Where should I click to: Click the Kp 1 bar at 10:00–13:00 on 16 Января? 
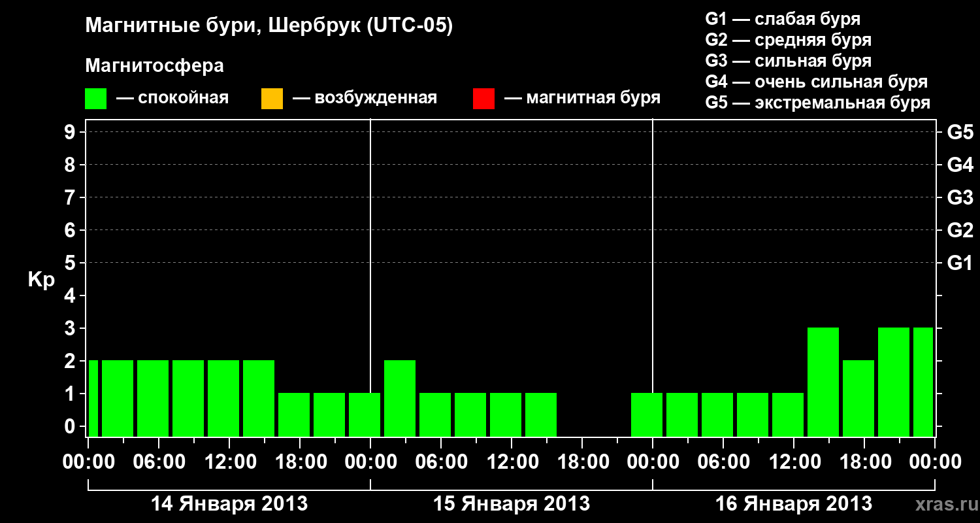coord(788,414)
